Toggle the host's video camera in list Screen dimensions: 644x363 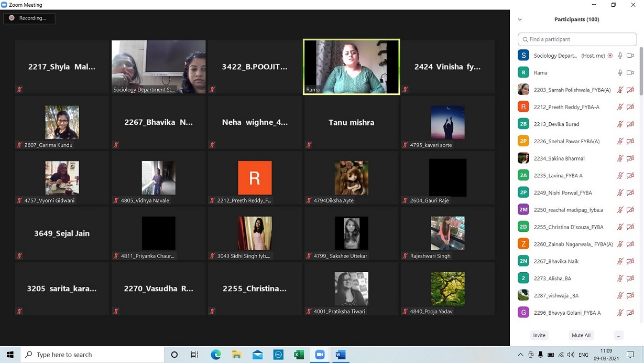[x=630, y=56]
